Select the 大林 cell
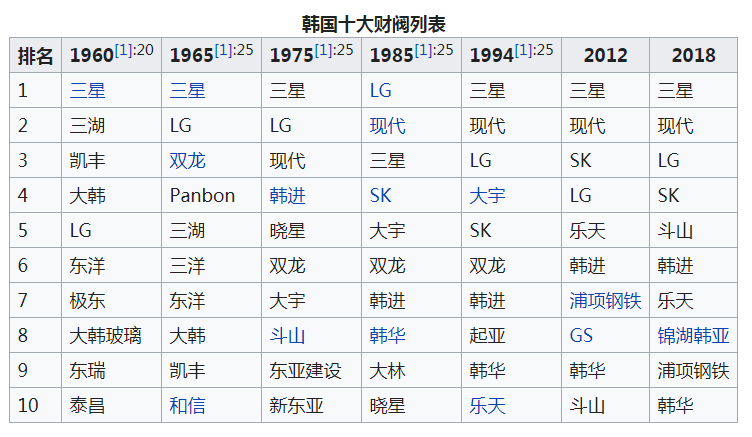The width and height of the screenshot is (752, 437). tap(411, 371)
